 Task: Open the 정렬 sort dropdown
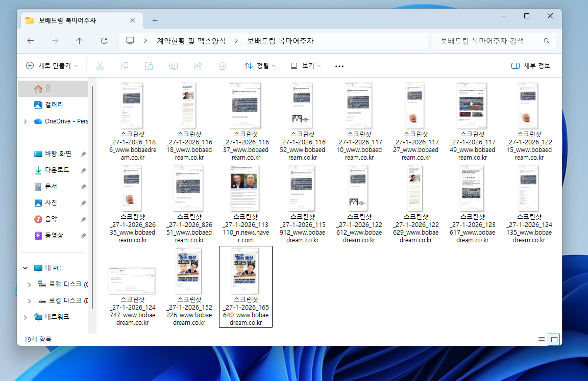coord(260,66)
